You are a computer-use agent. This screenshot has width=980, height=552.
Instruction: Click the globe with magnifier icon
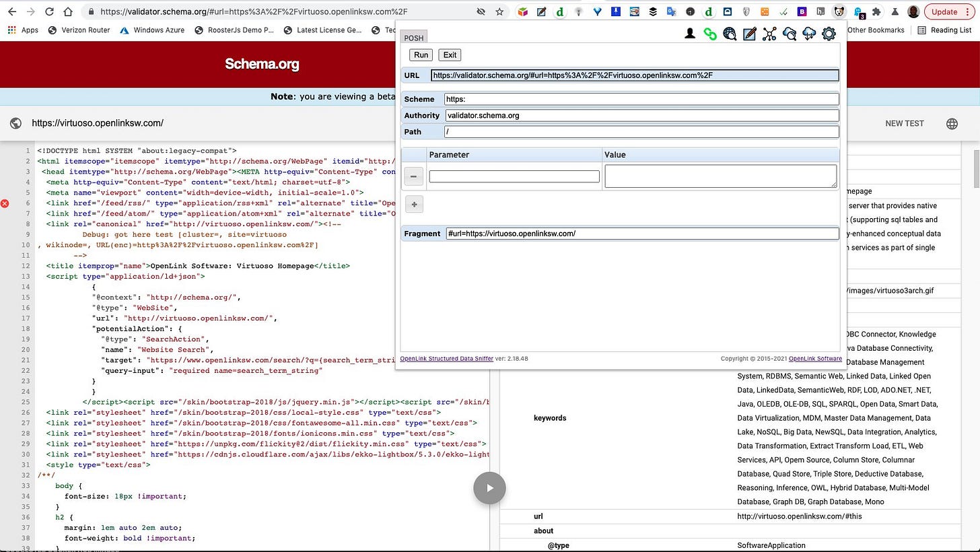click(730, 34)
